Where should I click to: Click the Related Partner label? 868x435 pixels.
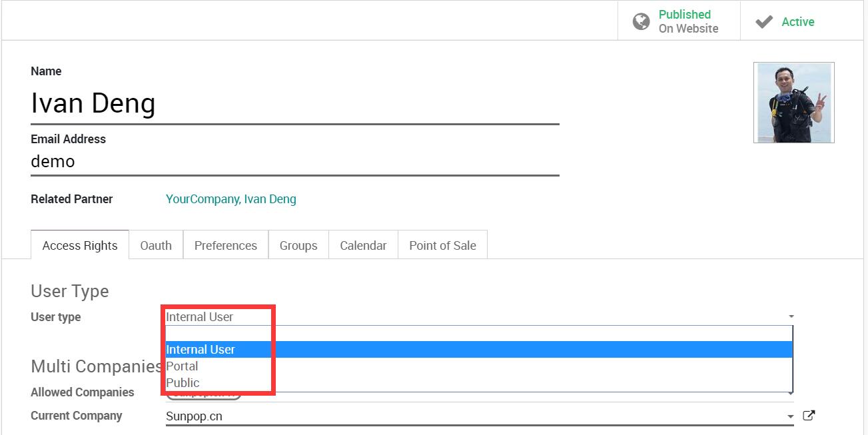72,199
